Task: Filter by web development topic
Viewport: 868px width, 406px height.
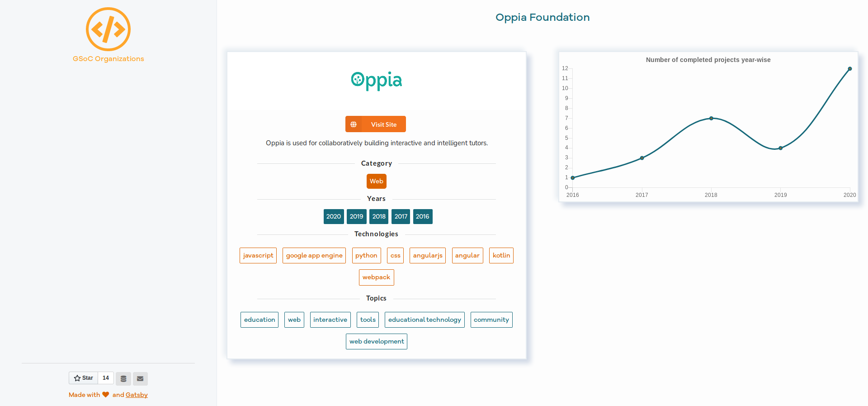Action: [x=377, y=341]
